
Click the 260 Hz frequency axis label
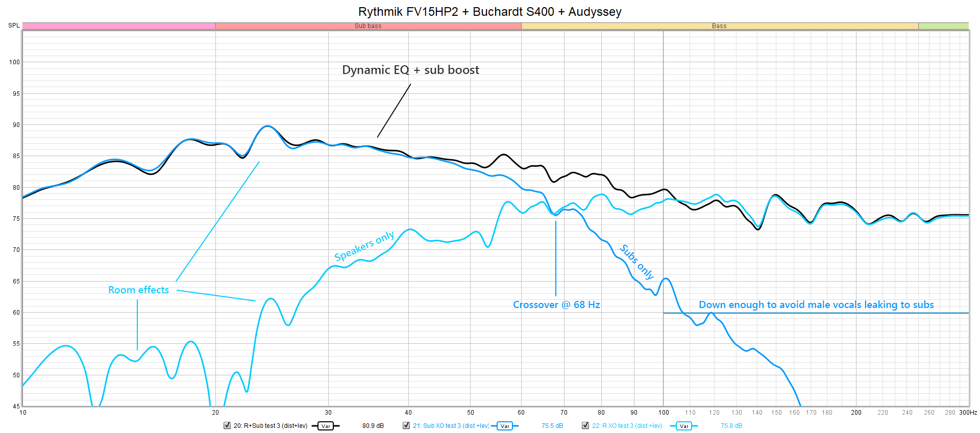point(929,413)
